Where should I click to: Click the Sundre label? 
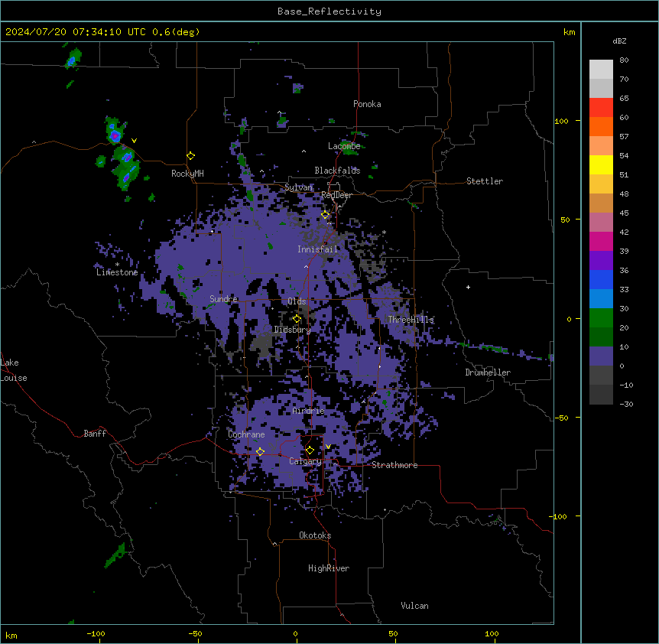tap(223, 299)
